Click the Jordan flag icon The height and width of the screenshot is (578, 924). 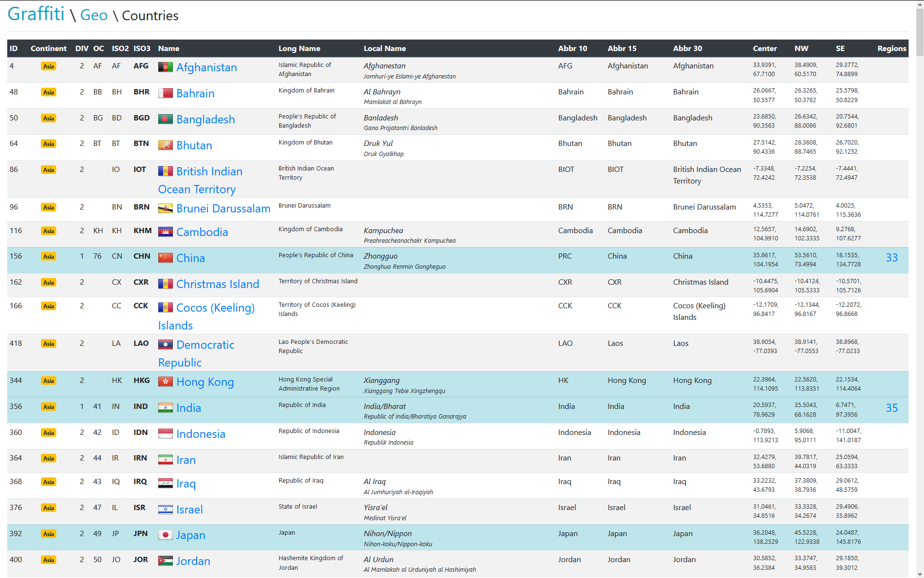165,561
